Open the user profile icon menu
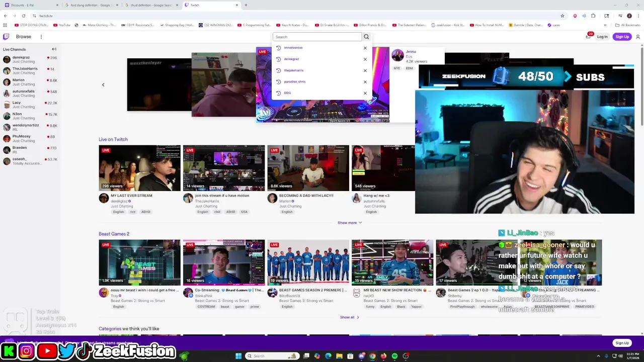This screenshot has width=644, height=362. tap(638, 37)
